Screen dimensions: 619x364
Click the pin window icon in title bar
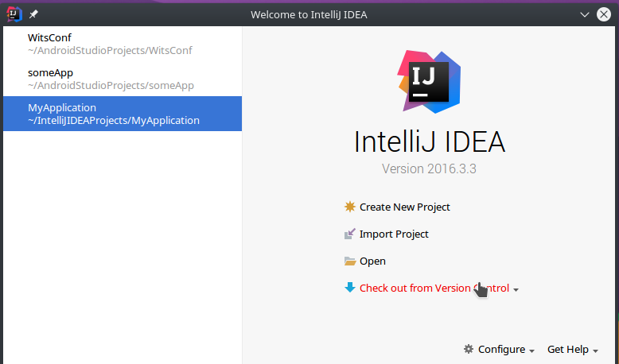point(33,14)
